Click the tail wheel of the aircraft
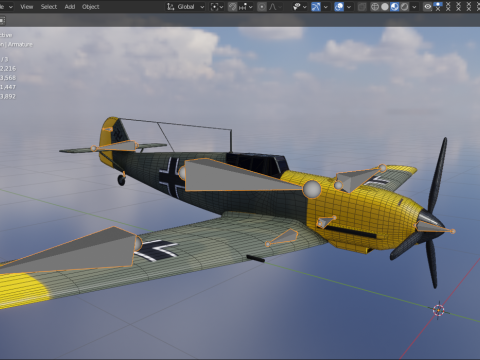This screenshot has width=480, height=360. point(121,180)
